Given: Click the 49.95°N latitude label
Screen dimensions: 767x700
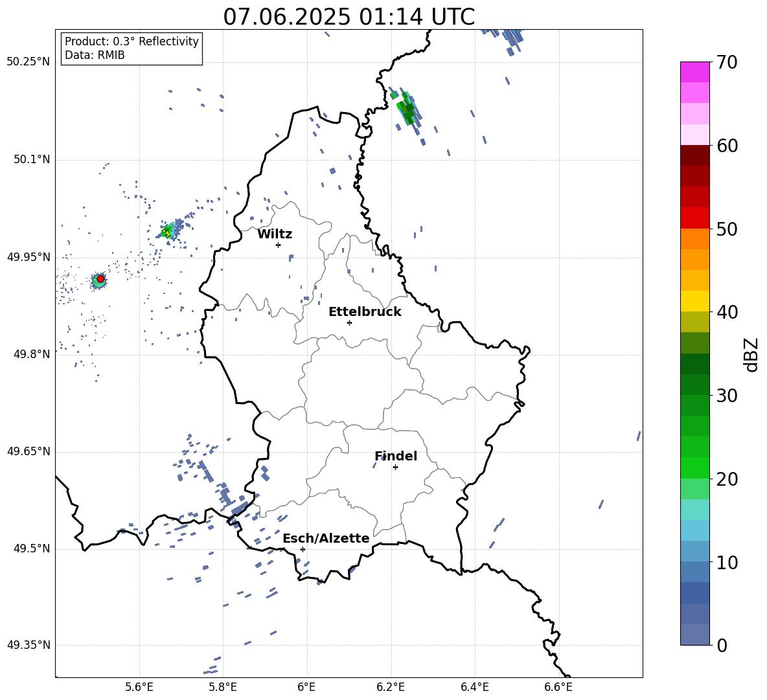Looking at the screenshot, I should pos(29,257).
